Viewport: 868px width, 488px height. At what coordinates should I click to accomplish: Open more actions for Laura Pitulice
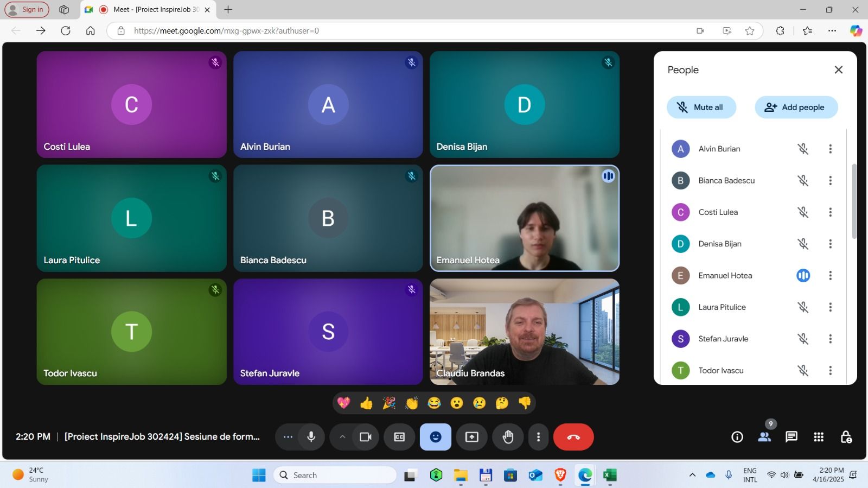point(830,307)
